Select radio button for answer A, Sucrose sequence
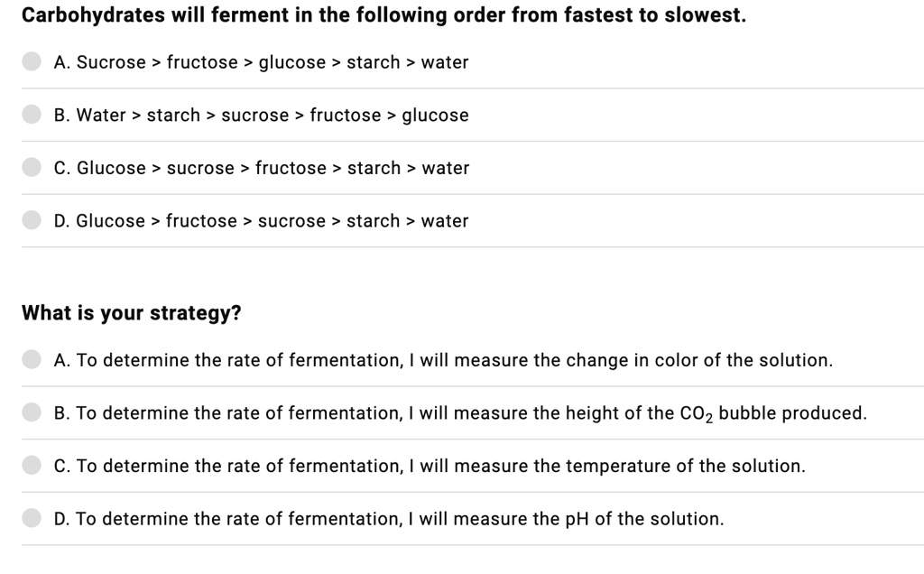Viewport: 924px width, 574px height. point(32,61)
